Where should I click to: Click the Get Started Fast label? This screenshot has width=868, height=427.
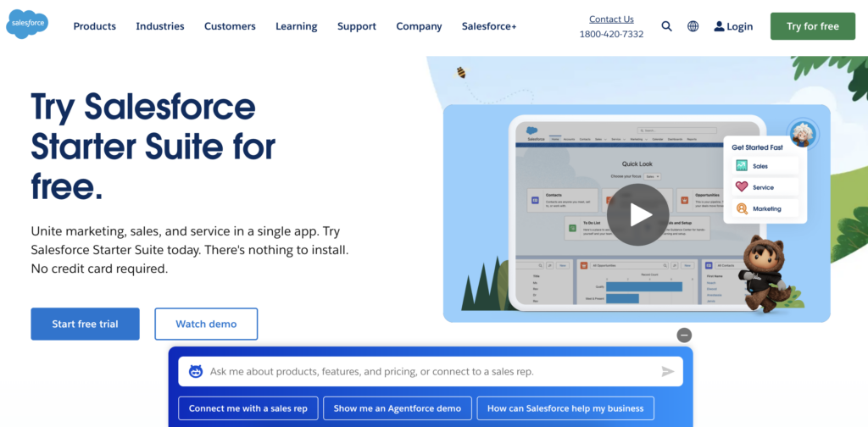pyautogui.click(x=758, y=147)
